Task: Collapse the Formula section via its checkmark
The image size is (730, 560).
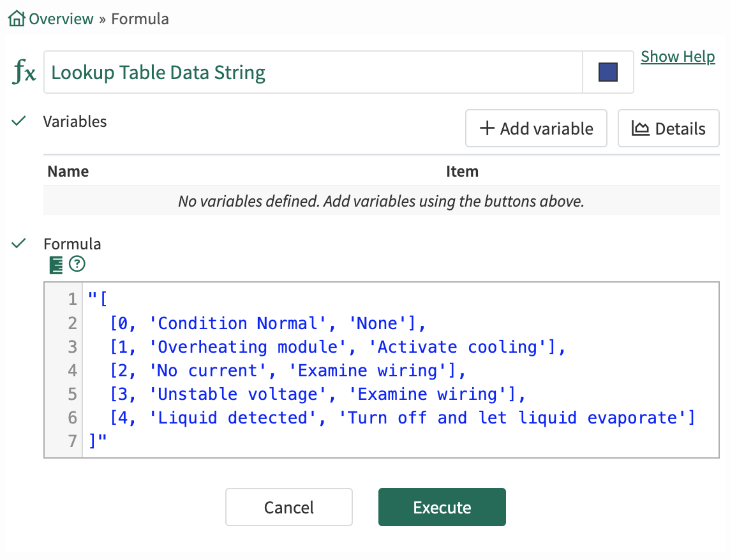Action: [19, 244]
